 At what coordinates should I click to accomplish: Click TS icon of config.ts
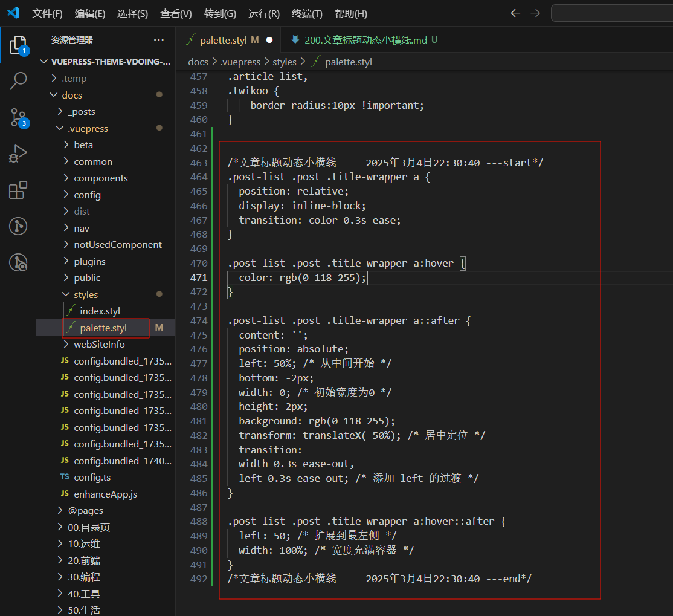(65, 477)
